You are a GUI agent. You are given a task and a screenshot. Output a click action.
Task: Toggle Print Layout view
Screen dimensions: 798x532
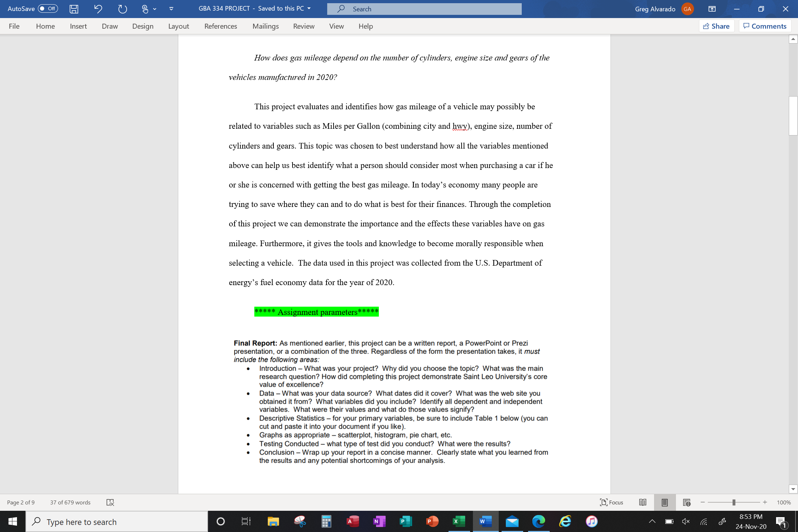click(x=664, y=502)
